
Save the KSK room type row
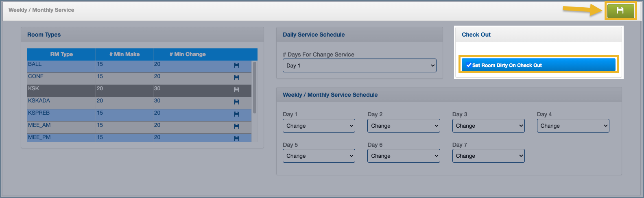click(x=236, y=90)
